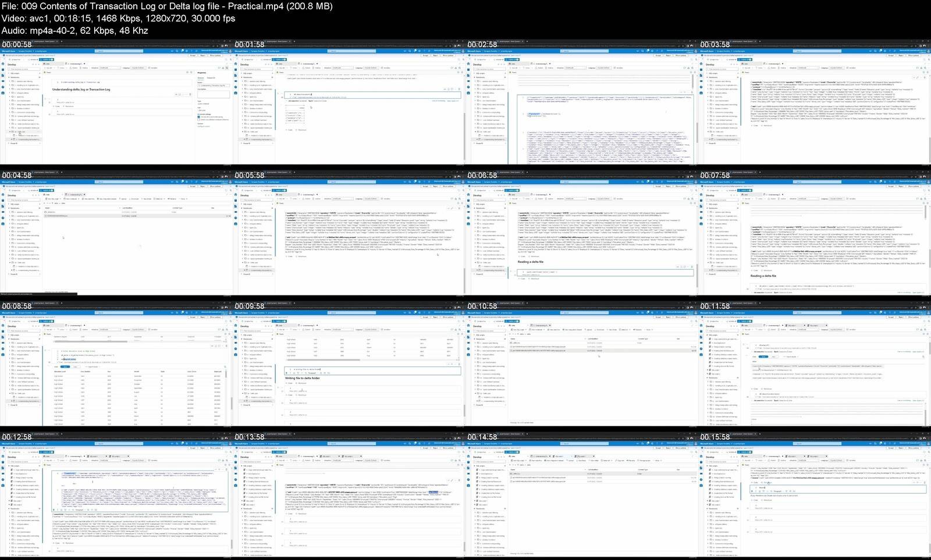Click 'Writing file to delta folder' heading in 00:09:58 frame
This screenshot has width=931, height=560.
tap(303, 378)
